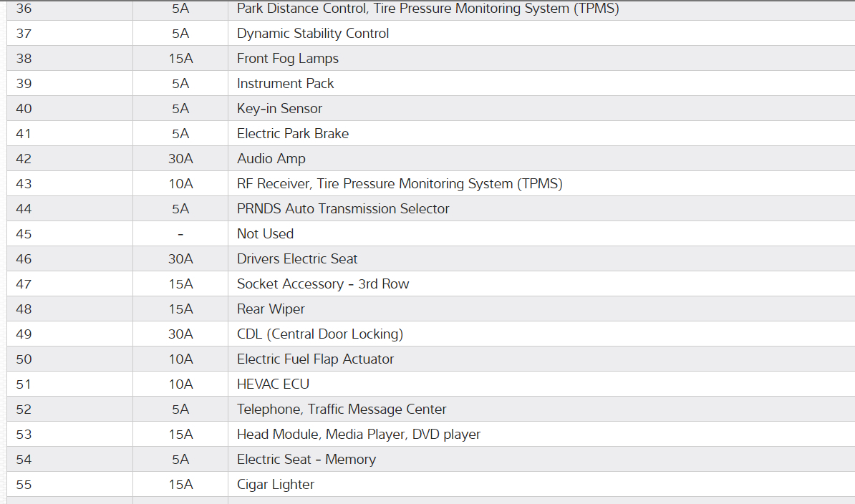Click the Telephone, Traffic Message Center entry
Viewport: 855px width, 504px height.
click(x=342, y=409)
